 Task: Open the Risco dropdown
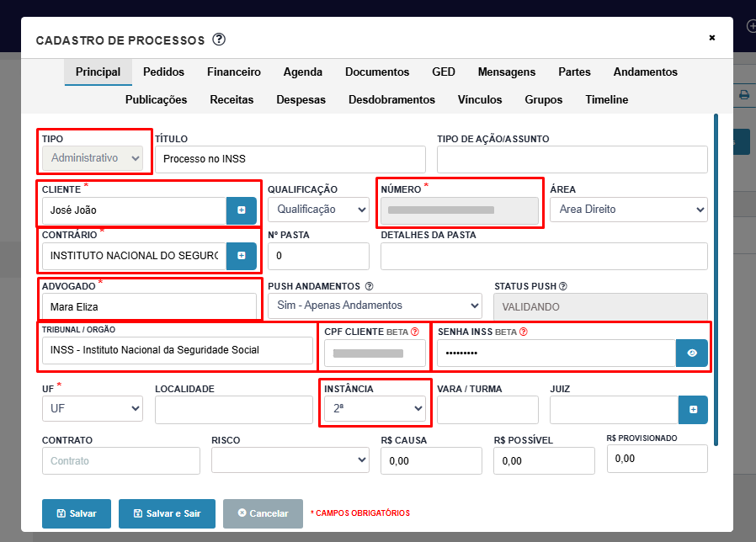point(290,460)
